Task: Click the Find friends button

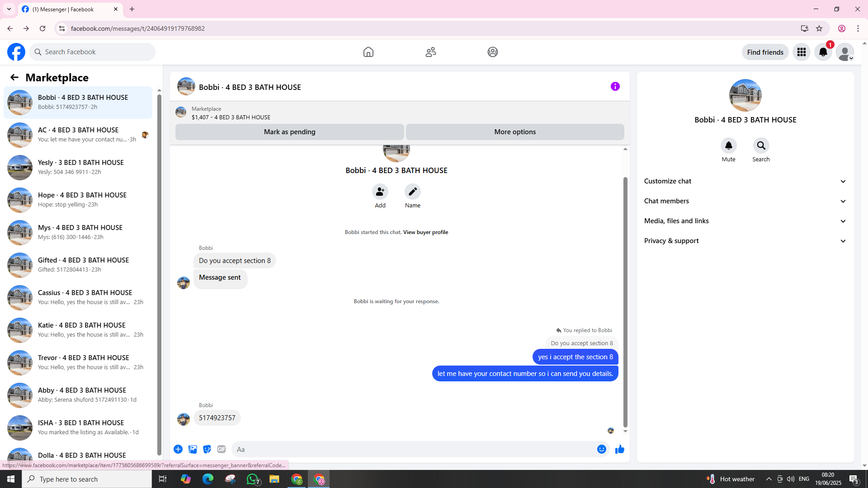Action: coord(765,52)
